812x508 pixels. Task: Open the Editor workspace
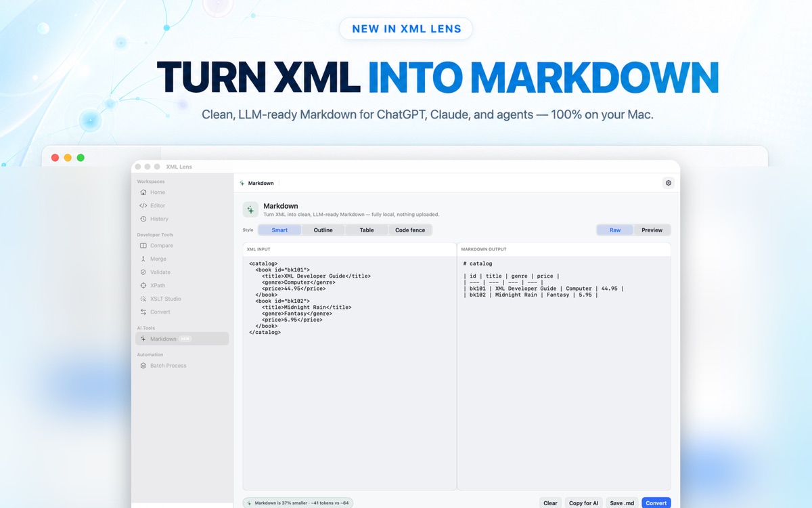coord(181,205)
